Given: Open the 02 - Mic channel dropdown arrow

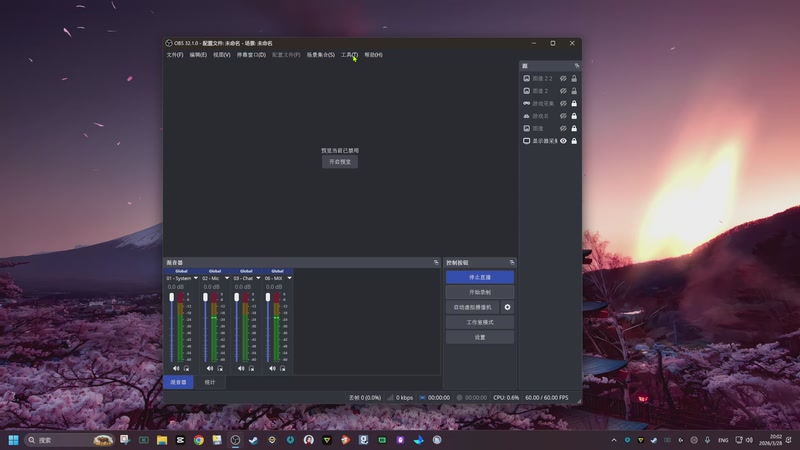Looking at the screenshot, I should (227, 278).
